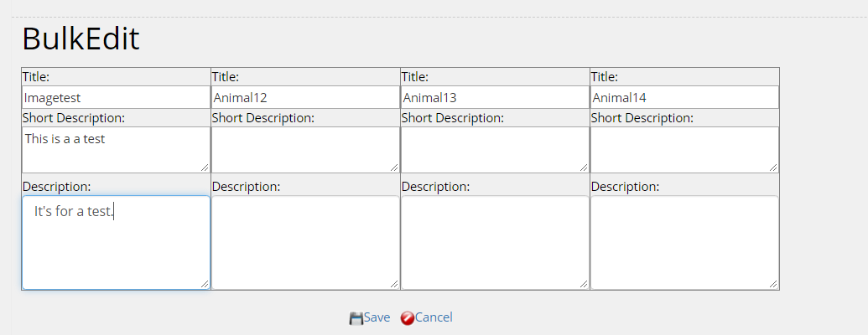Viewport: 868px width, 335px height.
Task: Click resize handle of Animal14 description box
Action: (x=773, y=285)
